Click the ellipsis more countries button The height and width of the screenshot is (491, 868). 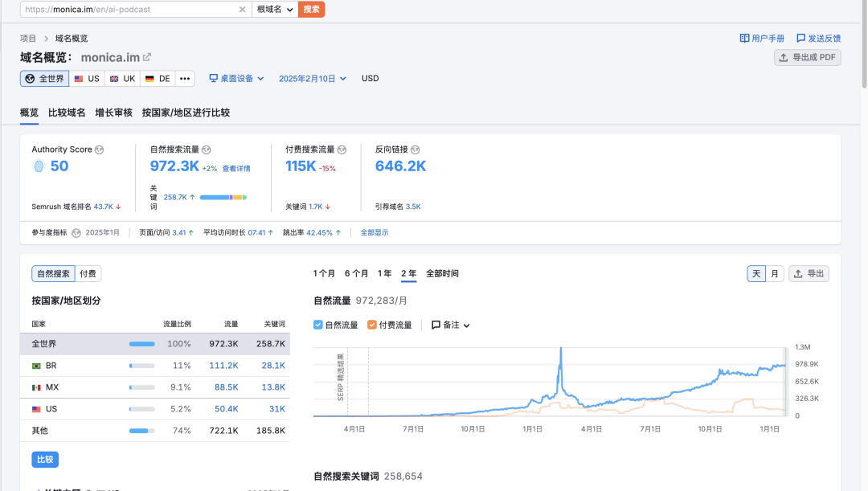(x=185, y=79)
